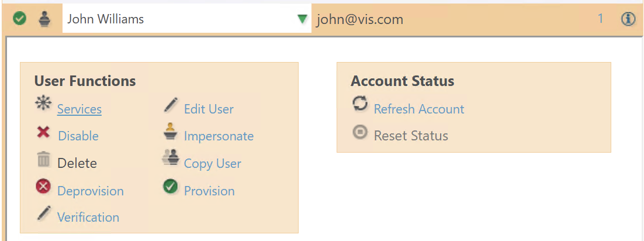
Task: Click the green checkmark status icon
Action: (20, 19)
